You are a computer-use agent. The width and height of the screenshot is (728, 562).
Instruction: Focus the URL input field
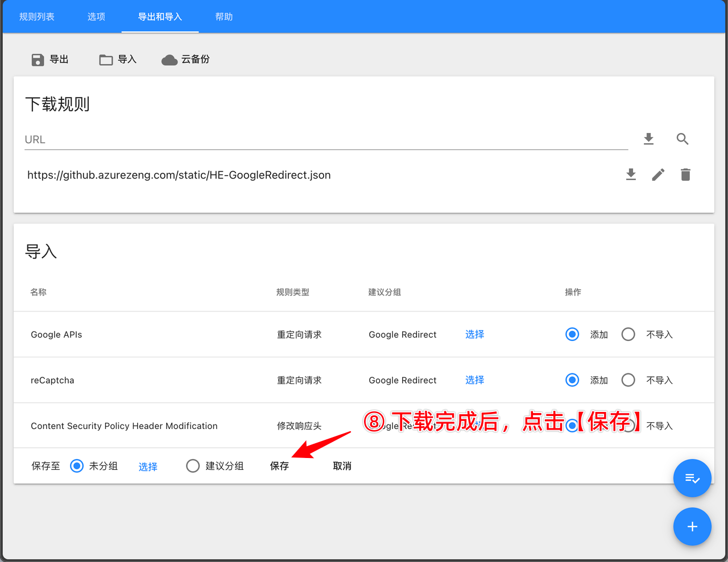point(326,139)
